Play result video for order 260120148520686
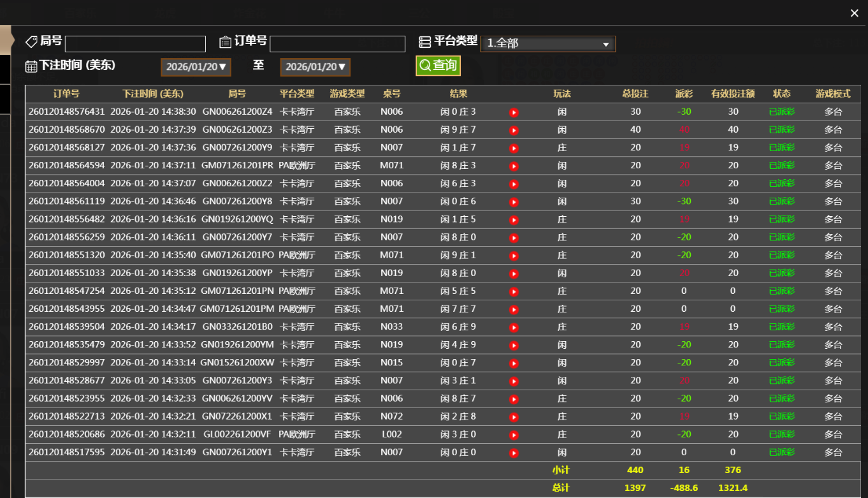Image resolution: width=868 pixels, height=498 pixels. point(514,435)
